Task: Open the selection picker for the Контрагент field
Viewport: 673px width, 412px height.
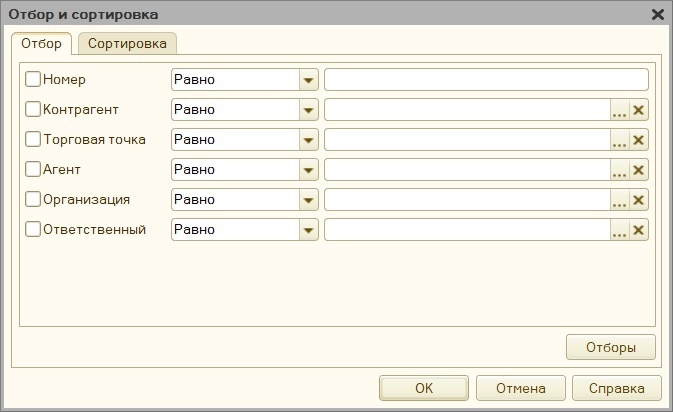Action: coord(619,110)
